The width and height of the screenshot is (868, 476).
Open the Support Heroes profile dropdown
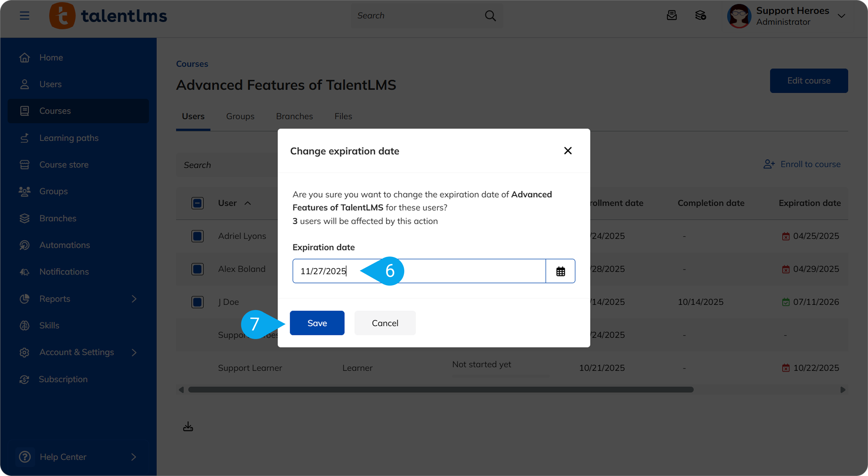coord(841,16)
